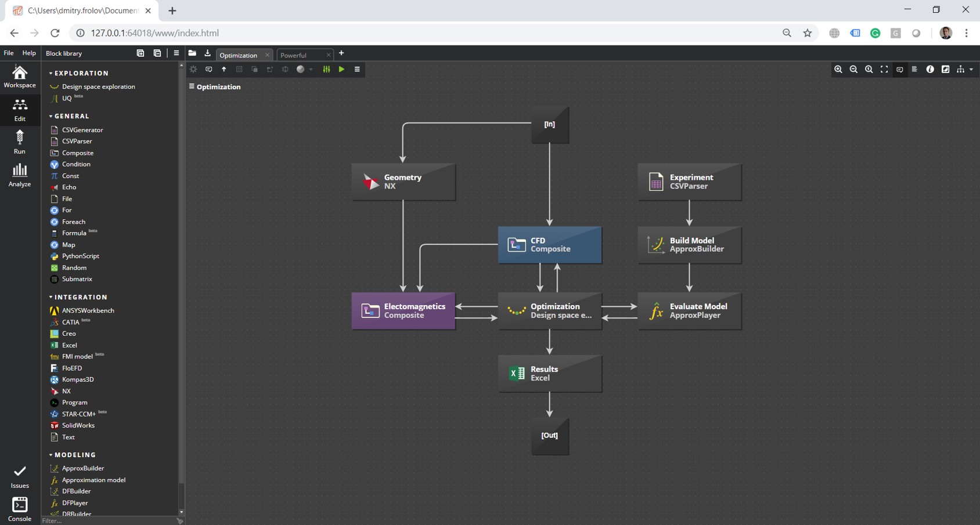The height and width of the screenshot is (525, 980).
Task: Open a new browser tab
Action: click(x=172, y=10)
